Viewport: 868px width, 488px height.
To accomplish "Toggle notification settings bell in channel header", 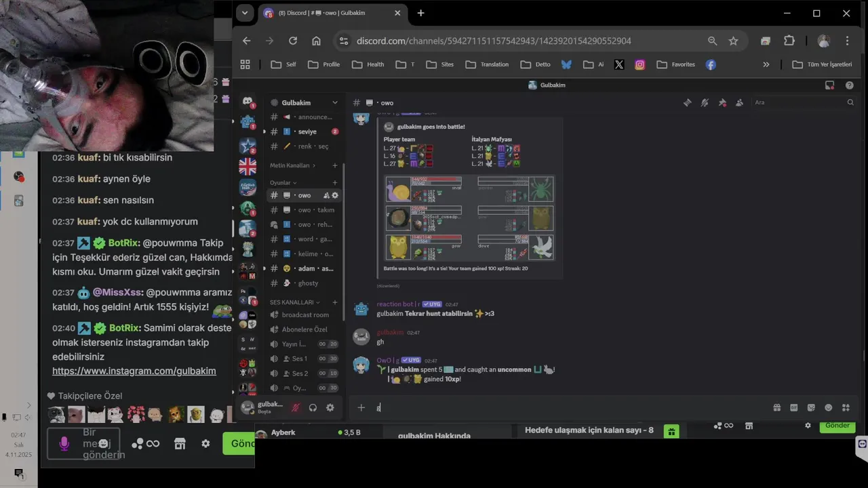I will click(705, 102).
